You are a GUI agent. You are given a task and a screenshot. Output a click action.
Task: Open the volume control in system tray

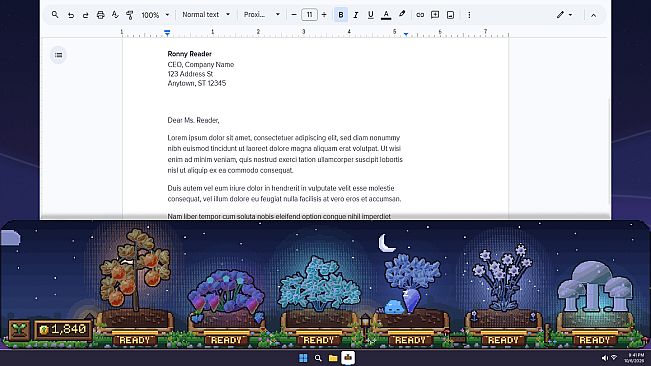coord(604,358)
